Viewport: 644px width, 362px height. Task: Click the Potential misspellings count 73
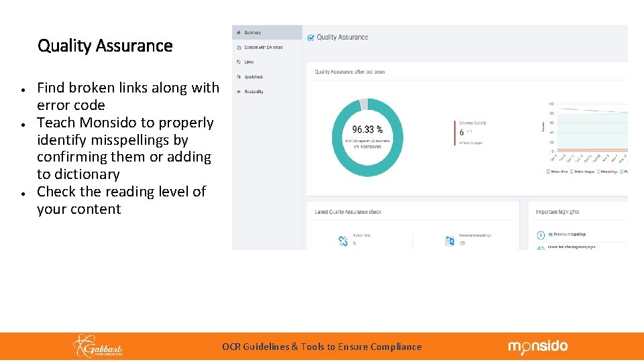(462, 243)
